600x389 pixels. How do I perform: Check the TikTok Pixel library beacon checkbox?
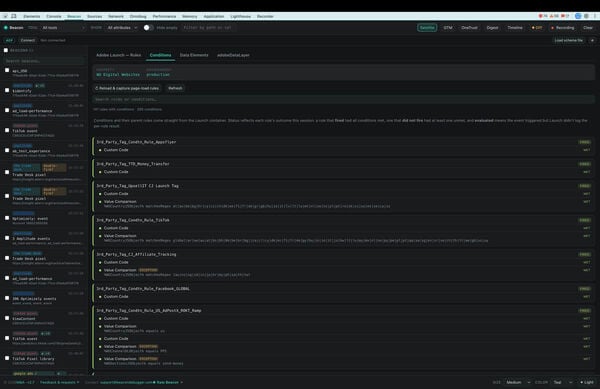coord(7,358)
